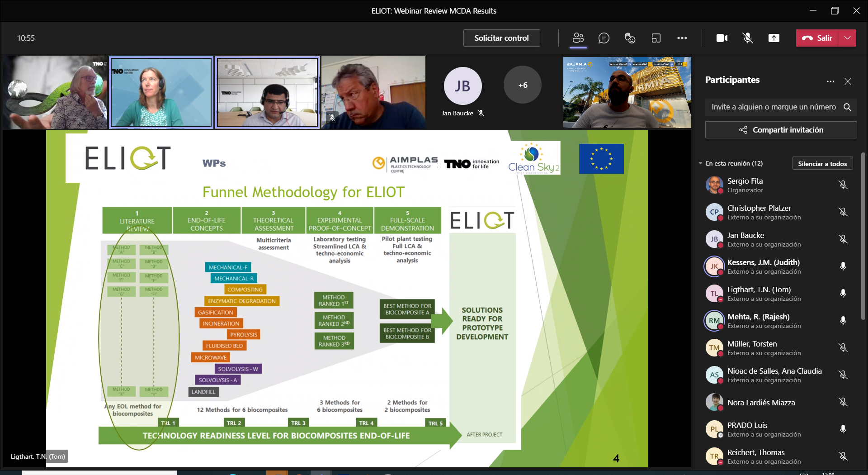The width and height of the screenshot is (868, 475).
Task: Click the share content icon
Action: (x=774, y=38)
